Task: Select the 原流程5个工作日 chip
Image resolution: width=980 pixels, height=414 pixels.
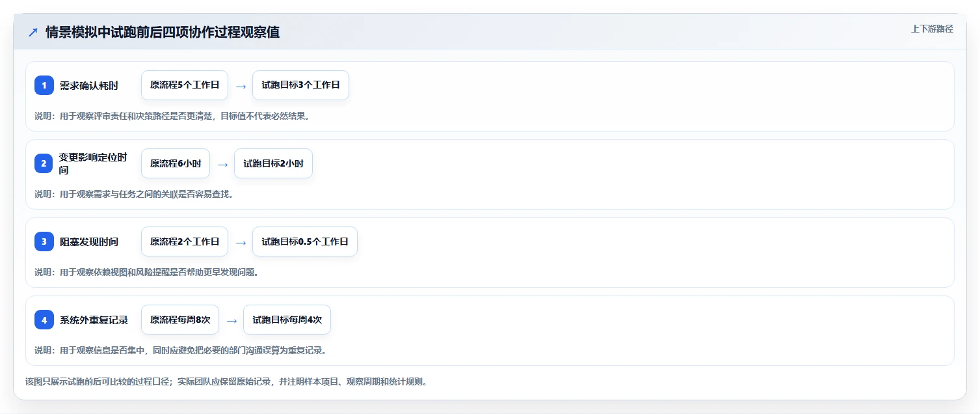Action: (185, 85)
